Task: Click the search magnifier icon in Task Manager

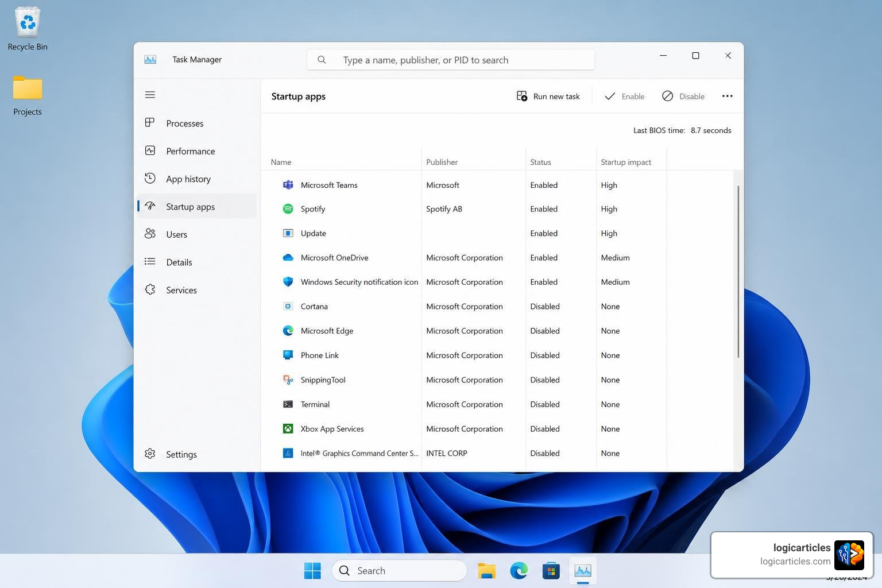Action: tap(322, 60)
